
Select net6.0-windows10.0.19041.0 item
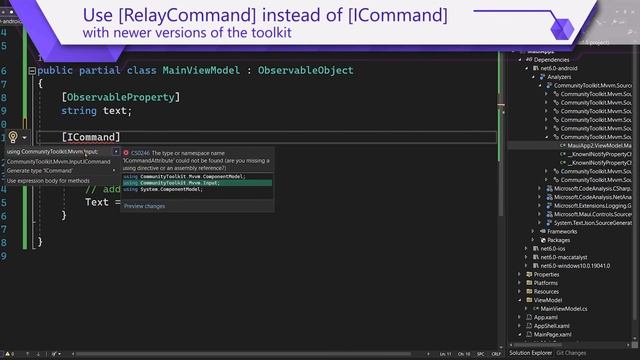(575, 266)
